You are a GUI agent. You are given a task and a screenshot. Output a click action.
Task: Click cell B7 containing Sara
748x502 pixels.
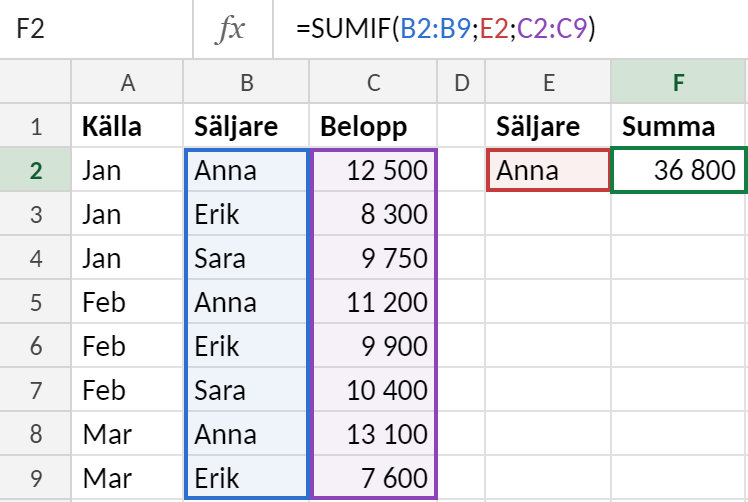point(246,389)
